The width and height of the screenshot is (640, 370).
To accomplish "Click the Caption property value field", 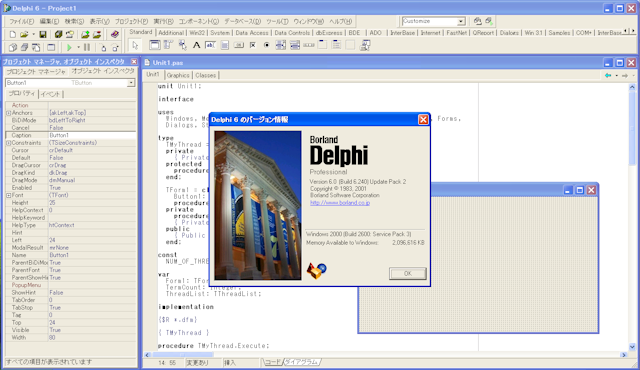I will tap(92, 135).
